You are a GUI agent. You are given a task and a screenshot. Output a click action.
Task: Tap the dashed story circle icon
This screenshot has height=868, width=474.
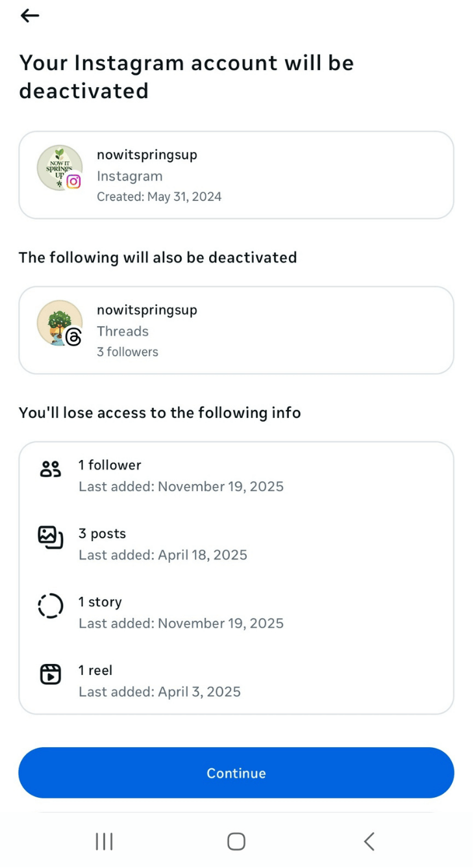[50, 606]
